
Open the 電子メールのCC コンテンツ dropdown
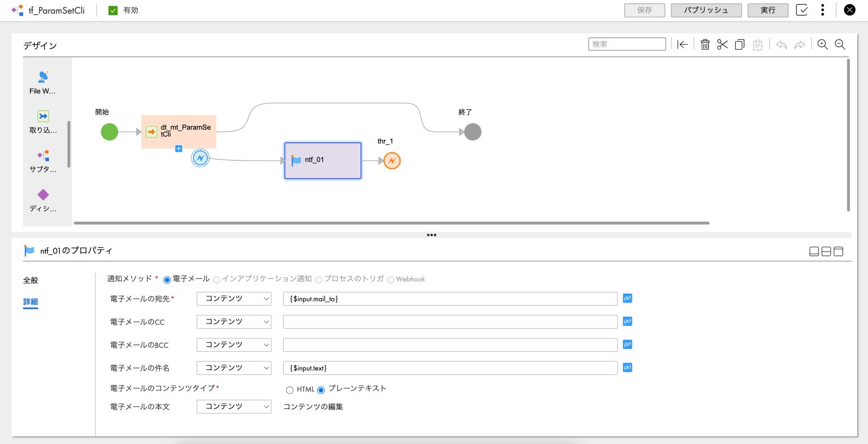(x=234, y=321)
